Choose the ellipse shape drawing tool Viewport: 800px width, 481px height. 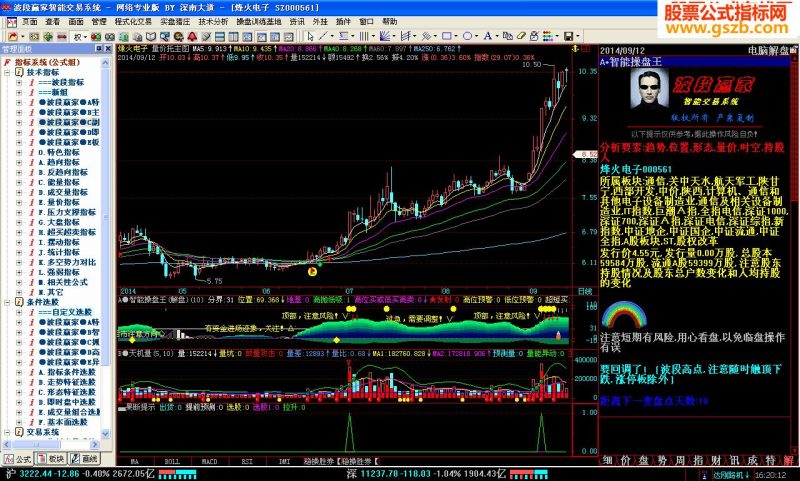pyautogui.click(x=467, y=36)
